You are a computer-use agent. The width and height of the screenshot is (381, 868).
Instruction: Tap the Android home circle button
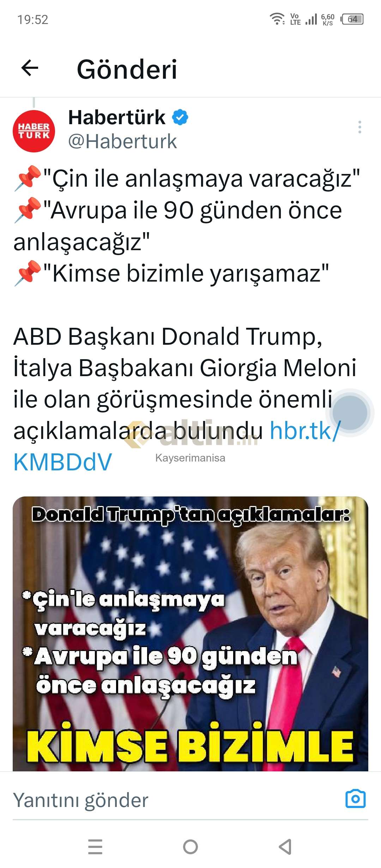190,846
